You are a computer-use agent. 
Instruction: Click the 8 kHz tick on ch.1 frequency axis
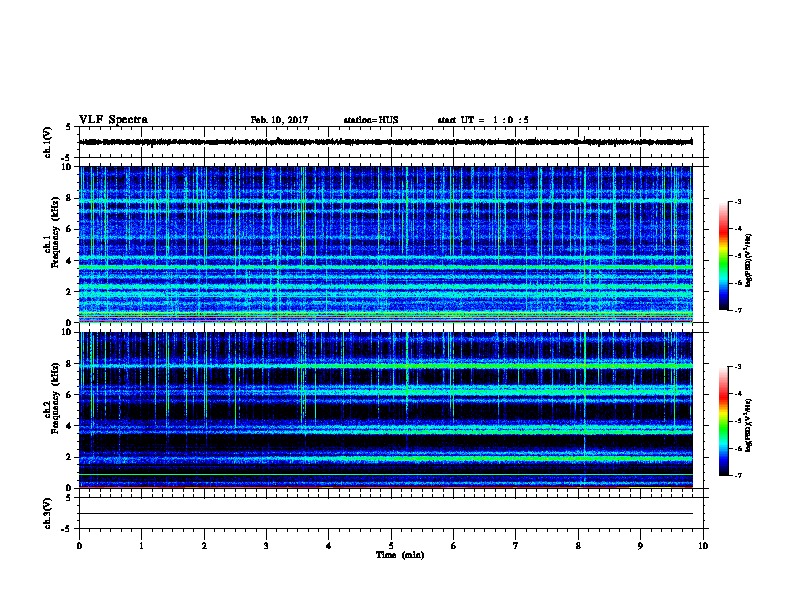(69, 198)
